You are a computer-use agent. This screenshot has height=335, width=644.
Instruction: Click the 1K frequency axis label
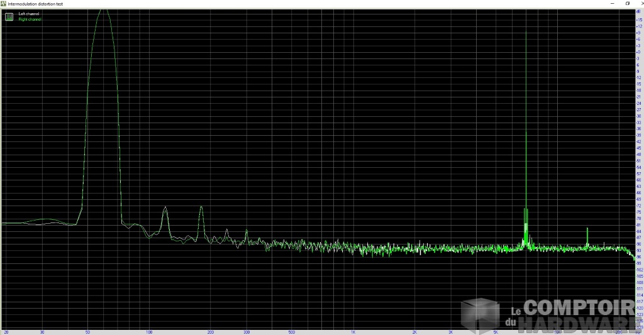coord(353,331)
